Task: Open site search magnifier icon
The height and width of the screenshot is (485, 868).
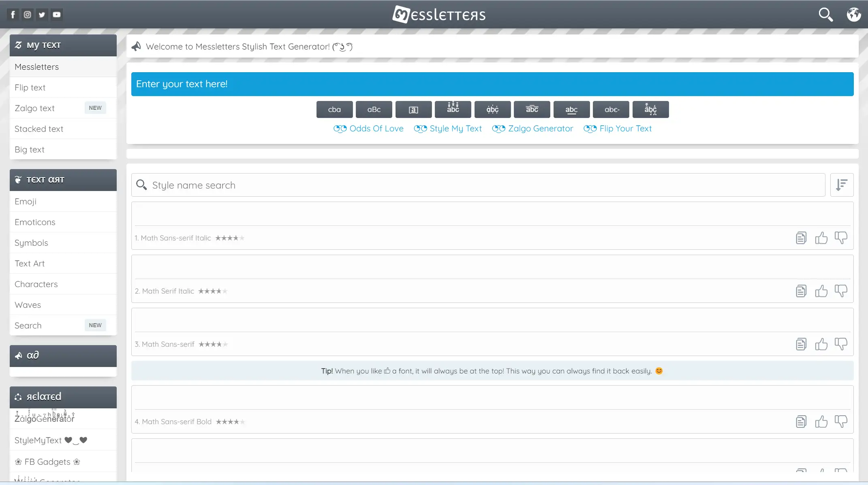Action: 825,15
